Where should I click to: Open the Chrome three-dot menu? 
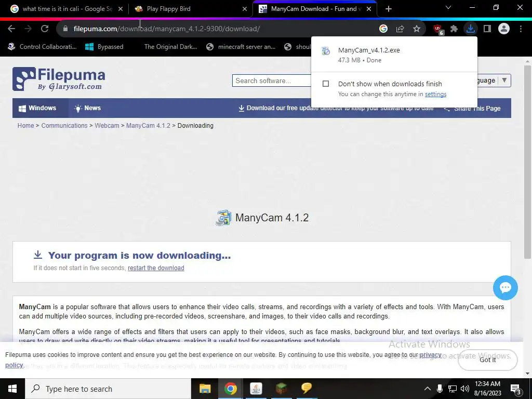click(x=521, y=29)
